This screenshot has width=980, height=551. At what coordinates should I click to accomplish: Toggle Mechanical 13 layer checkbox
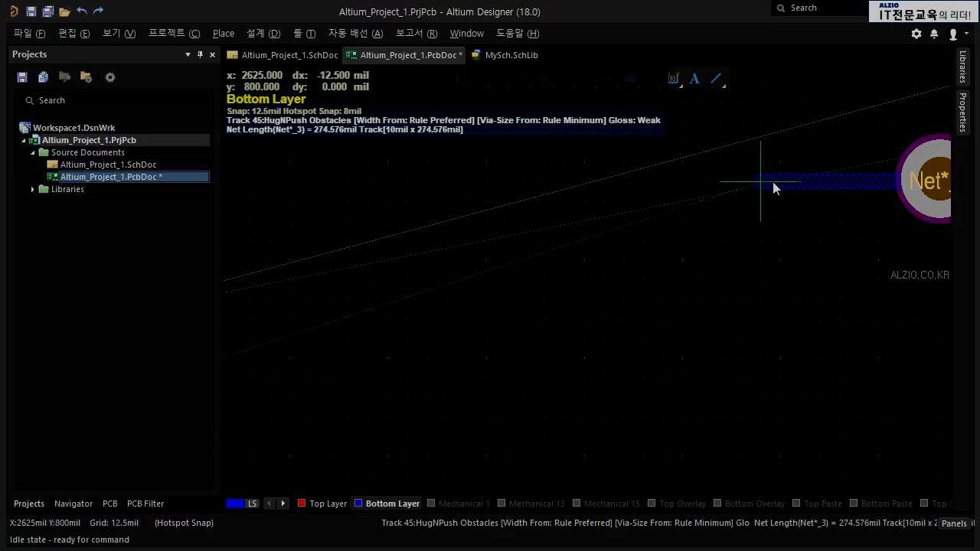click(x=501, y=503)
